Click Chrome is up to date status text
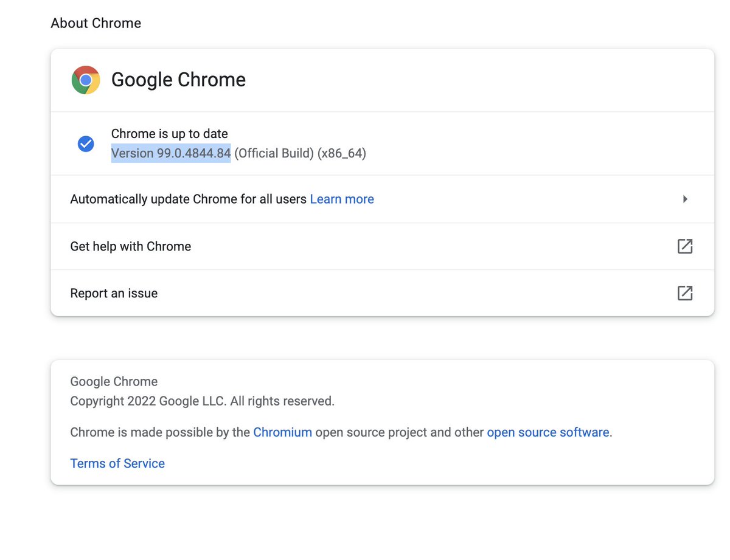This screenshot has width=730, height=560. (170, 134)
